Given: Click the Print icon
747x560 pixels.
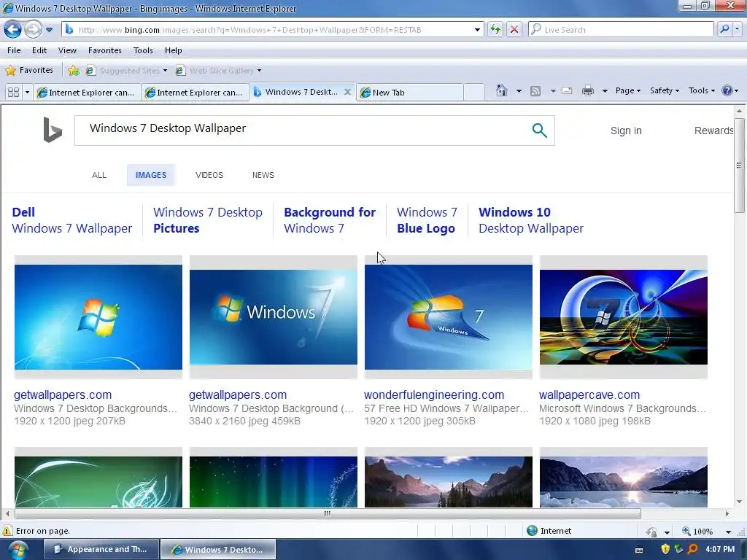Looking at the screenshot, I should [x=588, y=90].
